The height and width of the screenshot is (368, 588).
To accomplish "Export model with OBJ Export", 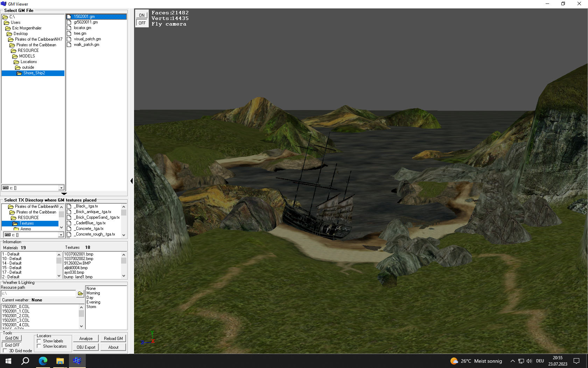I will tap(86, 347).
